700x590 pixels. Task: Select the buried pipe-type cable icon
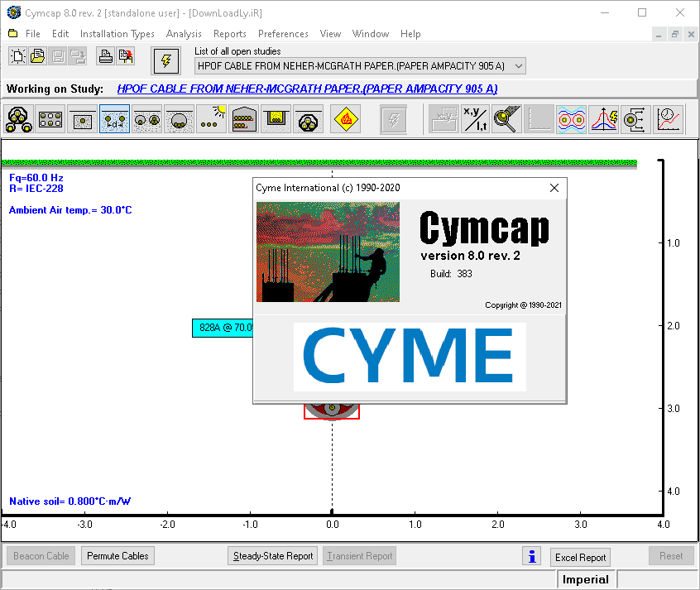click(x=179, y=119)
